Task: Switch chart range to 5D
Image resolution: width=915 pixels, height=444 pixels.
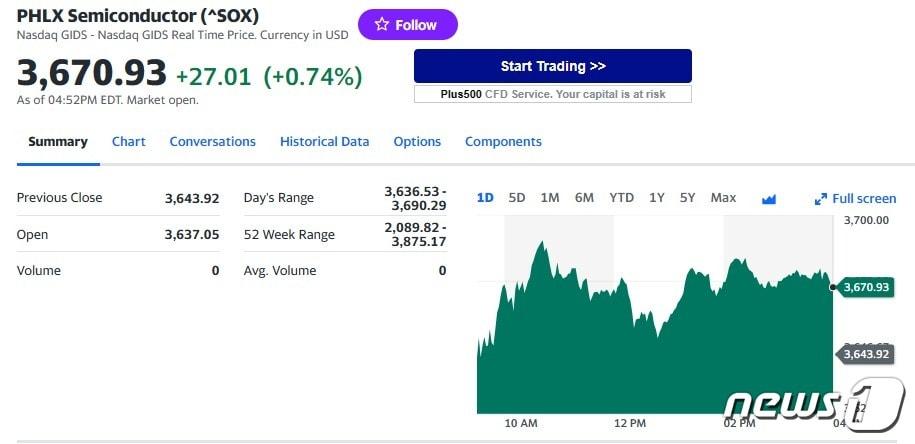Action: pos(517,198)
